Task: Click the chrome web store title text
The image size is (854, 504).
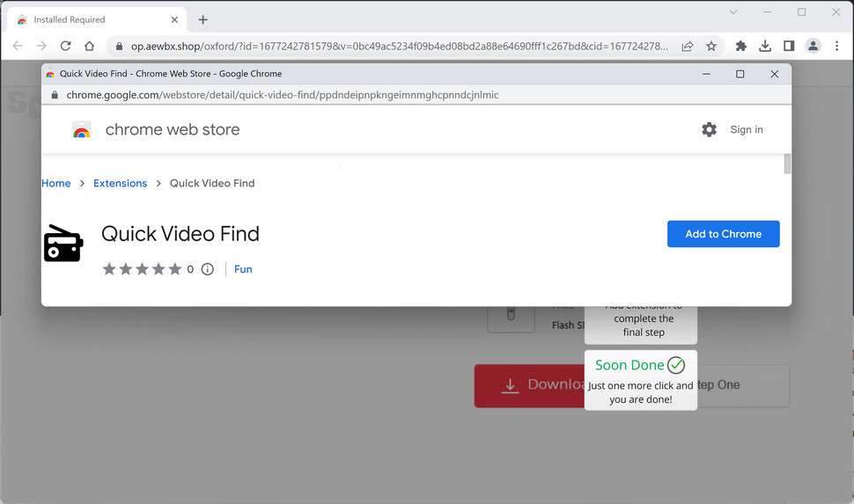Action: pyautogui.click(x=172, y=129)
